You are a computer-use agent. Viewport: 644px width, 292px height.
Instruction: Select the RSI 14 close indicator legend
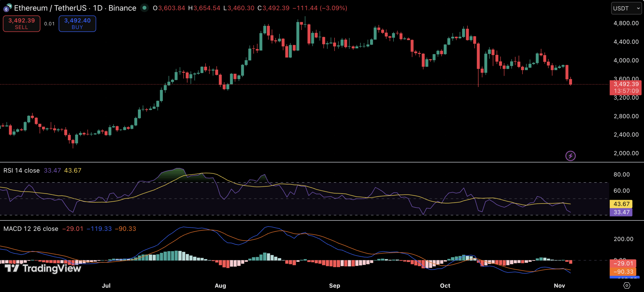[x=22, y=170]
